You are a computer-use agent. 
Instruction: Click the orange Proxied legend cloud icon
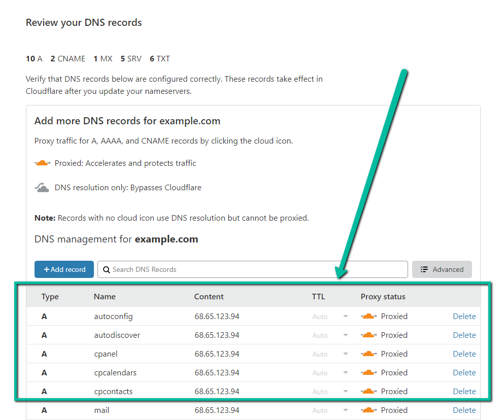click(43, 163)
